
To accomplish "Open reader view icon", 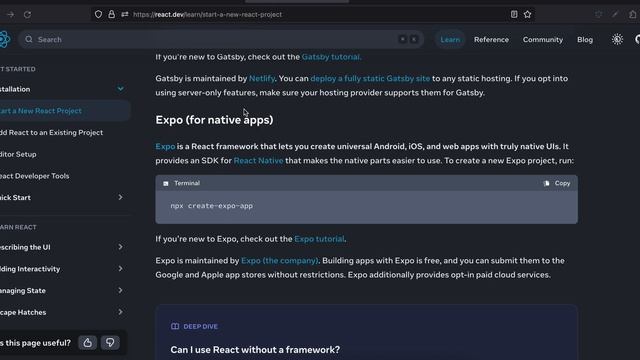I will click(x=514, y=14).
